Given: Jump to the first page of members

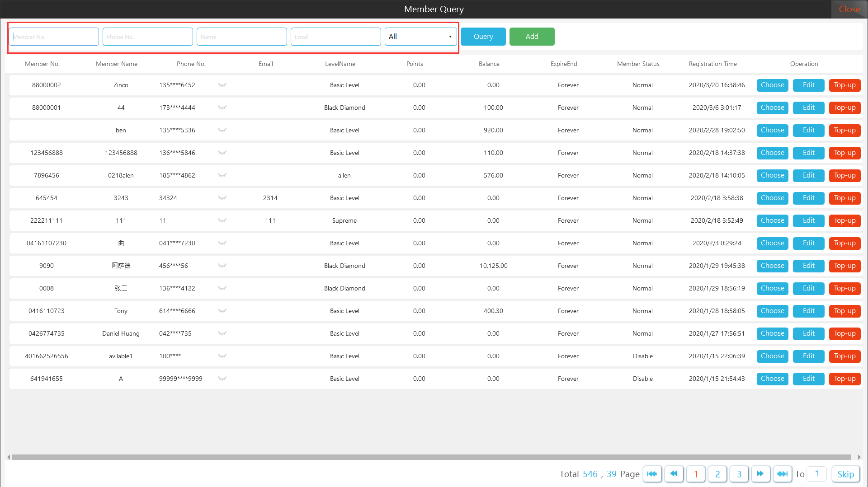Looking at the screenshot, I should tap(652, 474).
